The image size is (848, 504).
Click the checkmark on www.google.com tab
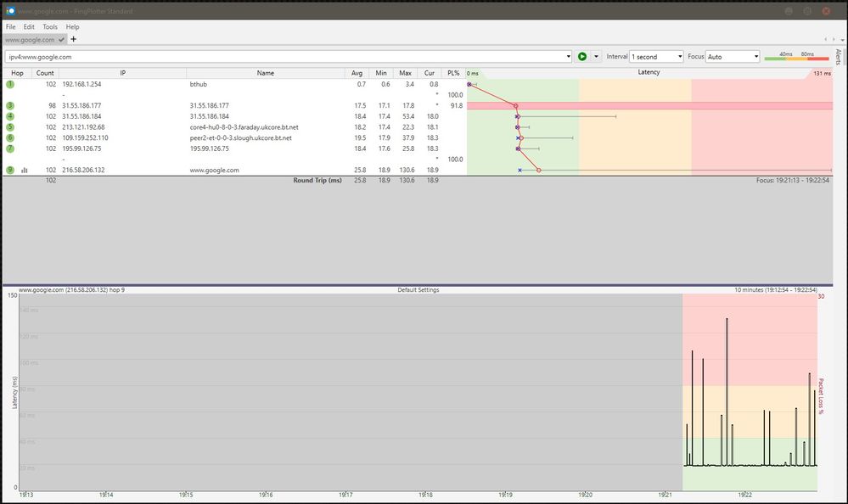click(x=62, y=39)
